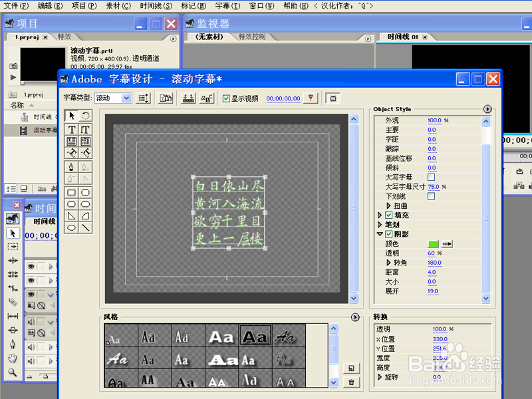Switch to the Effects tab in Project window

pos(64,37)
